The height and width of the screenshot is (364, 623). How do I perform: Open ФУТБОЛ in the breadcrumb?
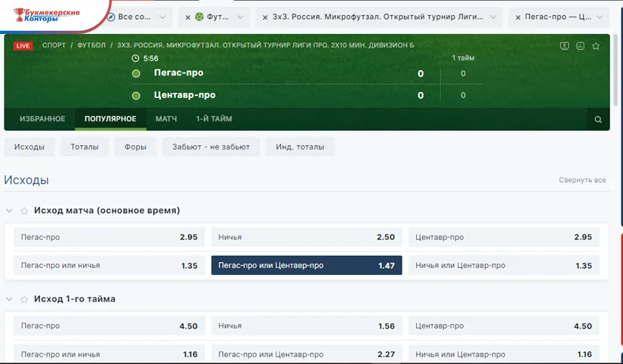91,45
